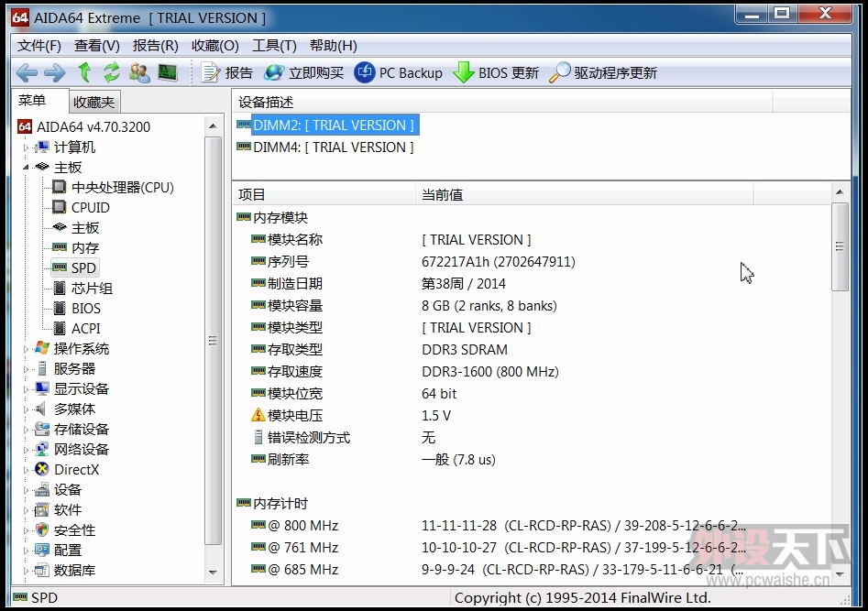Screen dimensions: 868x611
Task: Click the 立即购买 buy now button
Action: pos(304,72)
